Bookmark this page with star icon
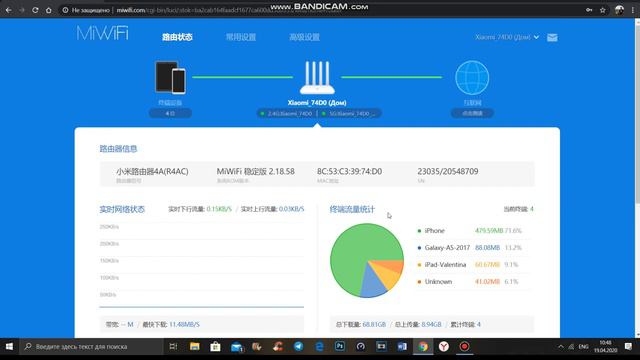This screenshot has height=360, width=640. point(602,10)
